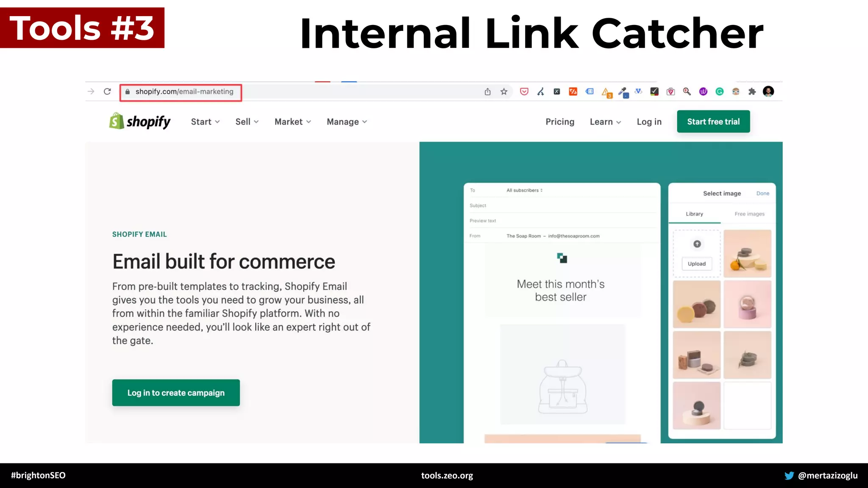Open the Extensions puzzle piece menu
The height and width of the screenshot is (488, 868).
(x=752, y=91)
